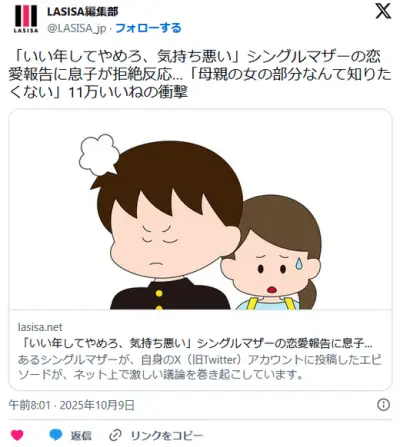Viewport: 400px width, 447px height.
Task: Open the link card headline text
Action: coord(198,343)
